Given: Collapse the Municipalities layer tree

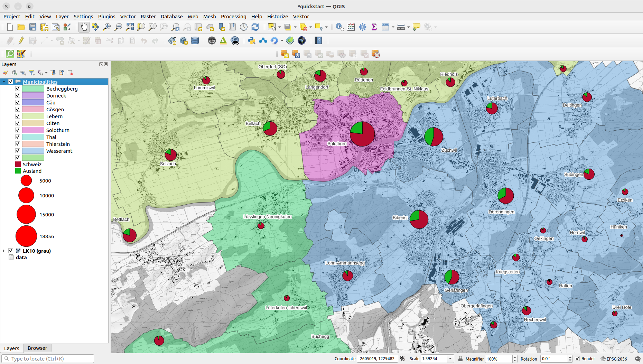Looking at the screenshot, I should point(4,82).
